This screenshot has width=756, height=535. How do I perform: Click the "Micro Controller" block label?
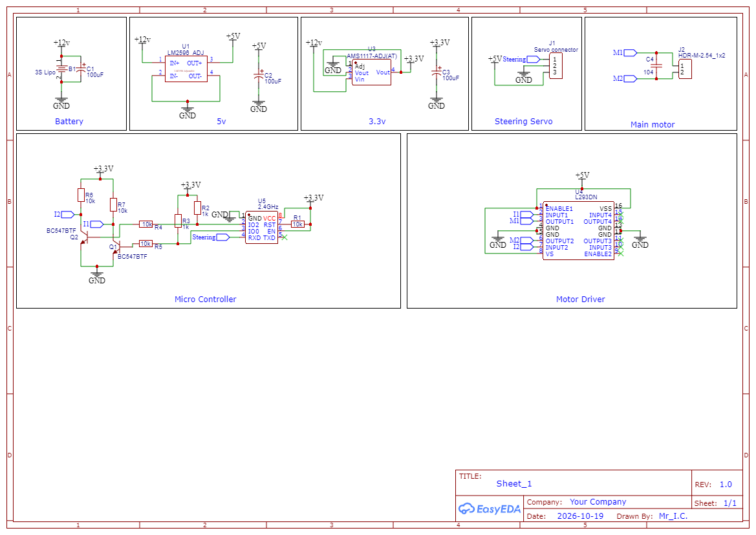206,299
